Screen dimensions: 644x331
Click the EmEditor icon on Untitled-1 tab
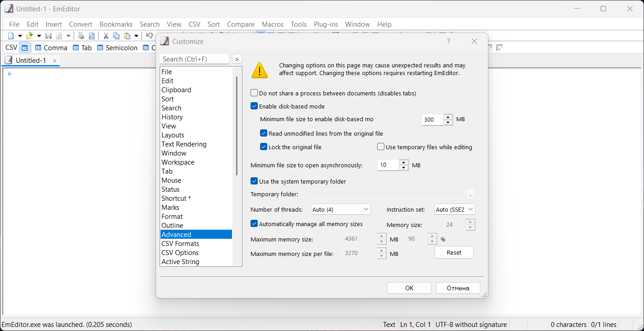pos(9,60)
